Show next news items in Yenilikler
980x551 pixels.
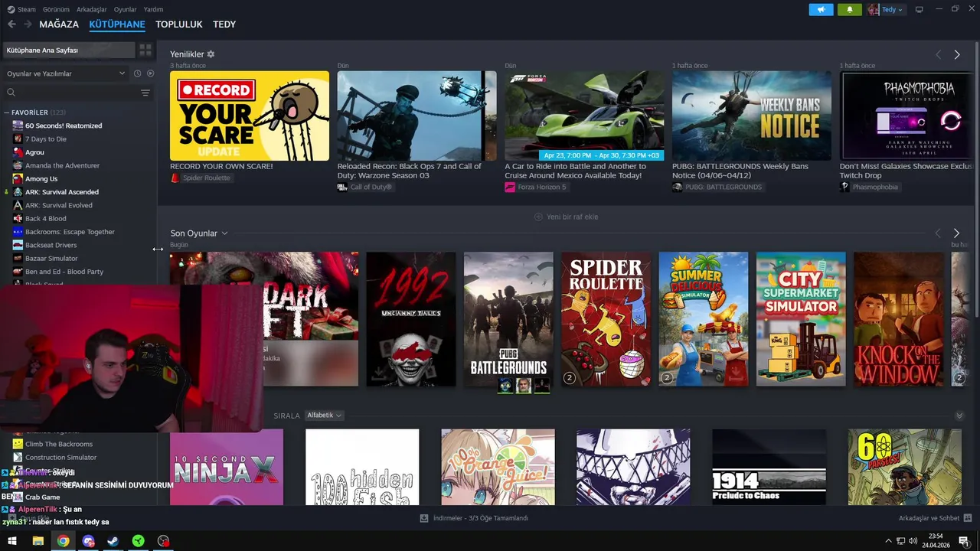coord(956,55)
